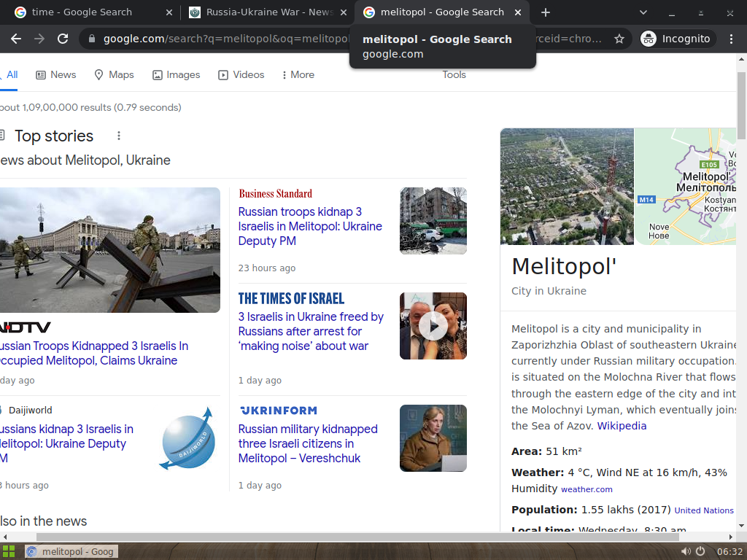Click The Times of Israel publisher logo

pos(291,298)
